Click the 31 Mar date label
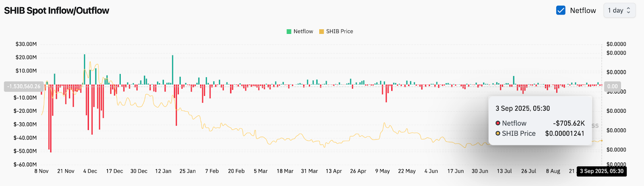 tap(309, 171)
